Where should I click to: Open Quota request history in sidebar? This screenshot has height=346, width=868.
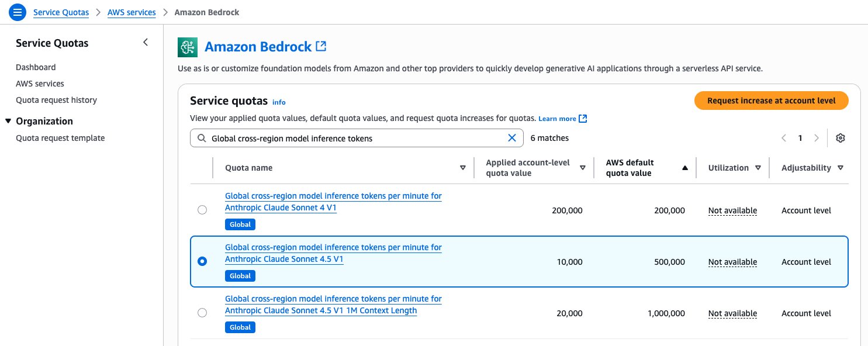coord(56,100)
